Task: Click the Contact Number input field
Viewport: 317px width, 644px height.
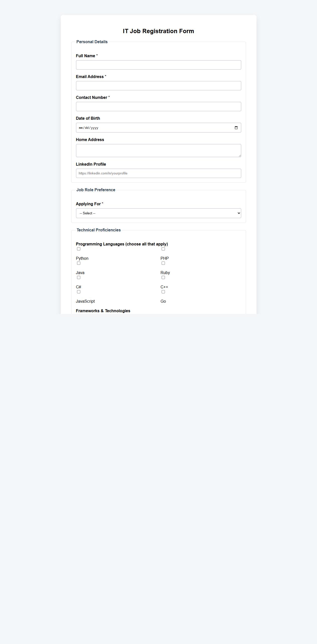Action: point(158,106)
